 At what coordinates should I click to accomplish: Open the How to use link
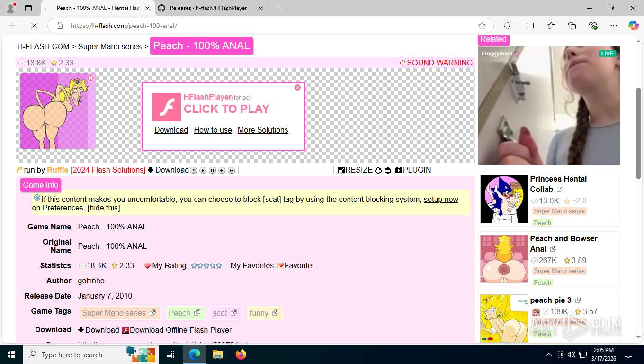click(x=213, y=130)
